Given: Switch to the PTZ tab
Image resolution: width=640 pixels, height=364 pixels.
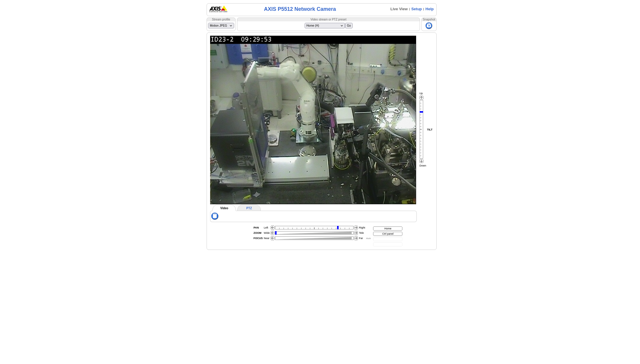Looking at the screenshot, I should pyautogui.click(x=249, y=208).
